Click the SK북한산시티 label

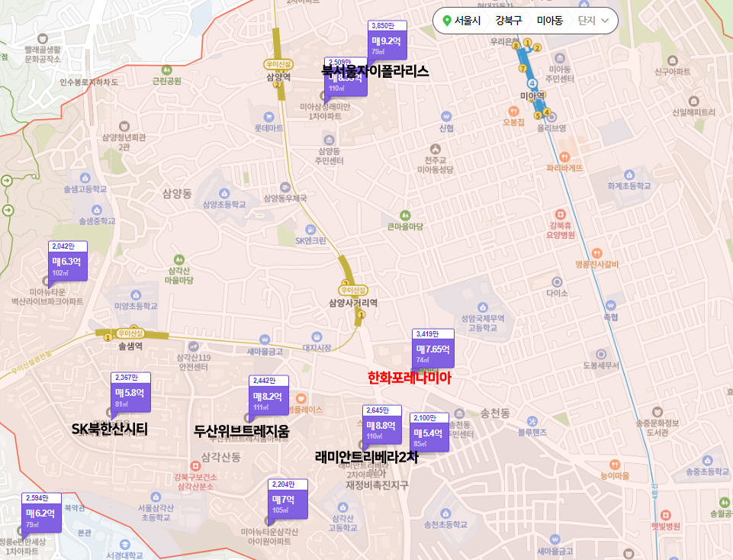[110, 429]
